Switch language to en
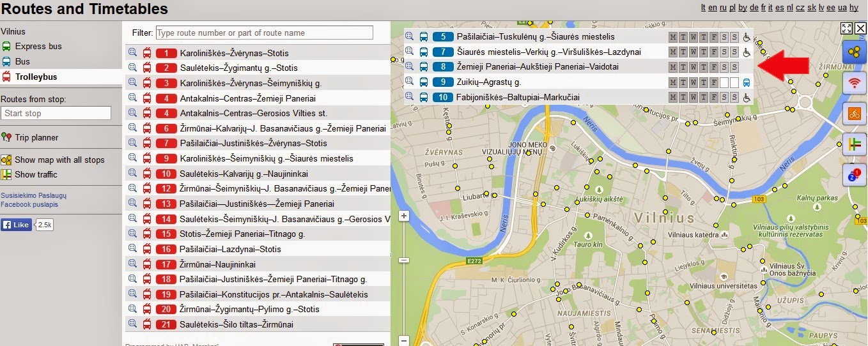868x346 pixels. (712, 8)
